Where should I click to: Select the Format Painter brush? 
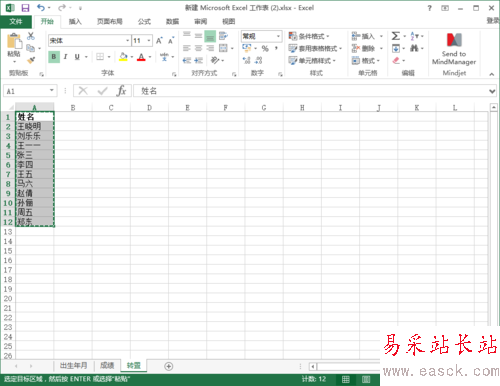pos(31,60)
